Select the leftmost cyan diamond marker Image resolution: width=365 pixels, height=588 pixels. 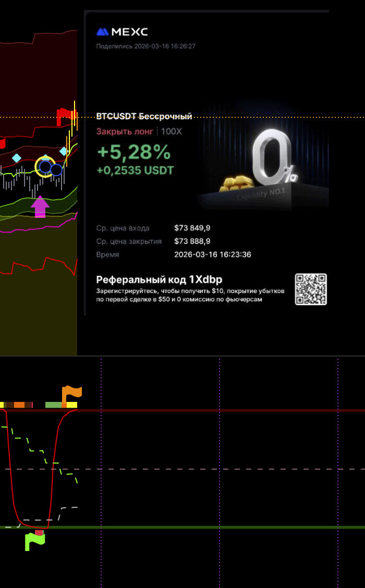[17, 158]
